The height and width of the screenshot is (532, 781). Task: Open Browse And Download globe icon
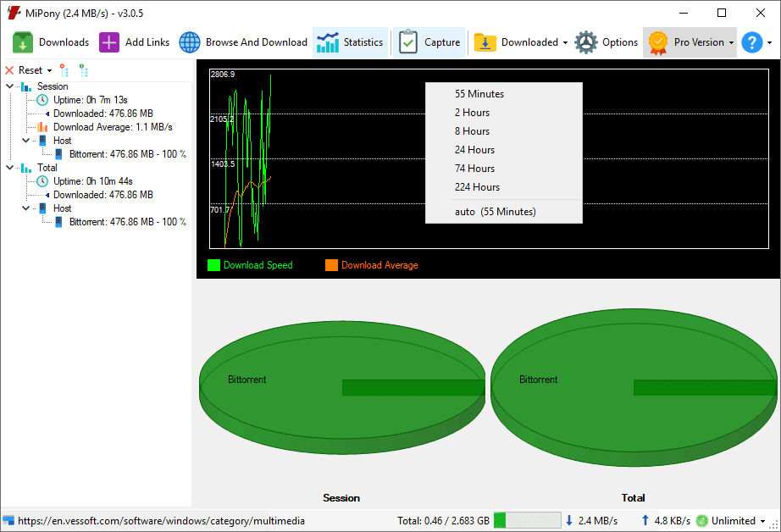(x=190, y=42)
